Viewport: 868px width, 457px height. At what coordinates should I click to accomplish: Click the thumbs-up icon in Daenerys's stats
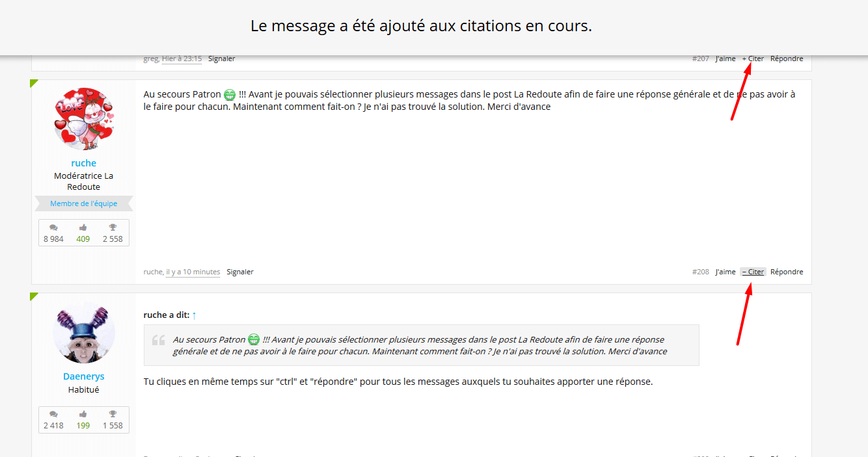pos(83,414)
